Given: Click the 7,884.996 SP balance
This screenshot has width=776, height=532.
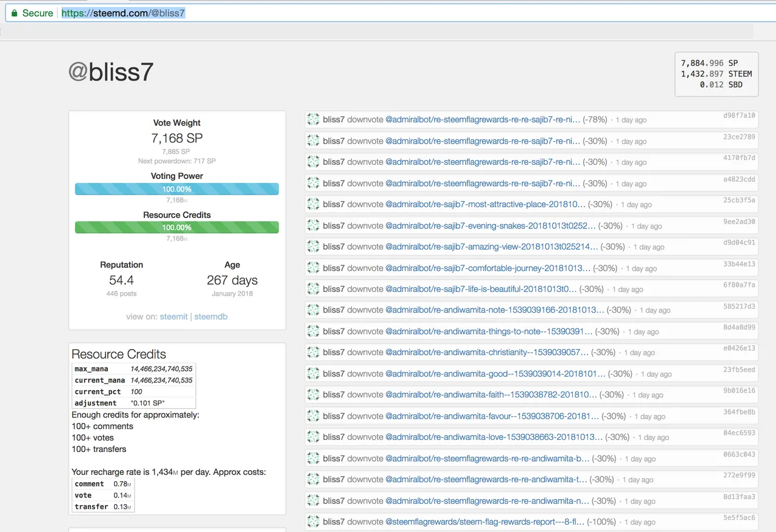Looking at the screenshot, I should coord(709,63).
